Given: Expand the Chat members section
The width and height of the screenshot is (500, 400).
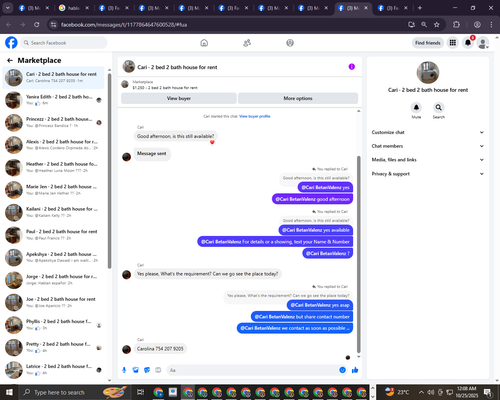Looking at the screenshot, I should pyautogui.click(x=428, y=146).
